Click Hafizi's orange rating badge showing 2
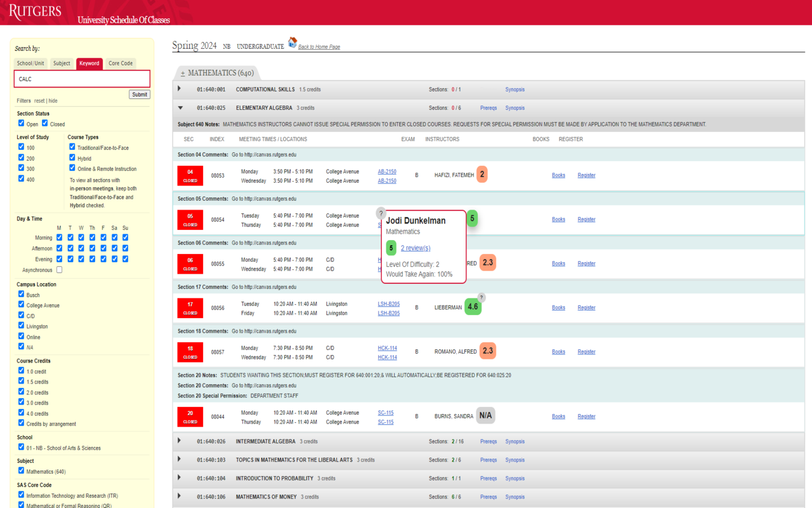 (x=482, y=175)
